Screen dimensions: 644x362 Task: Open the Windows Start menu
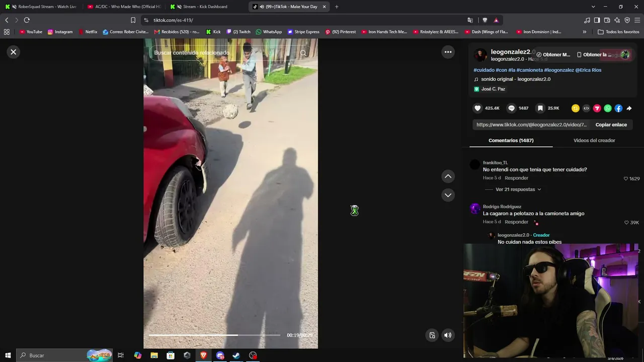coord(8,355)
